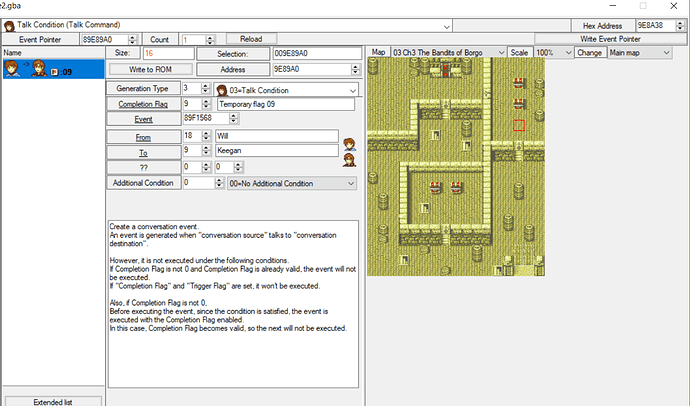Adjust the Count stepper arrows
Screen dimensions: 690x406
click(210, 40)
